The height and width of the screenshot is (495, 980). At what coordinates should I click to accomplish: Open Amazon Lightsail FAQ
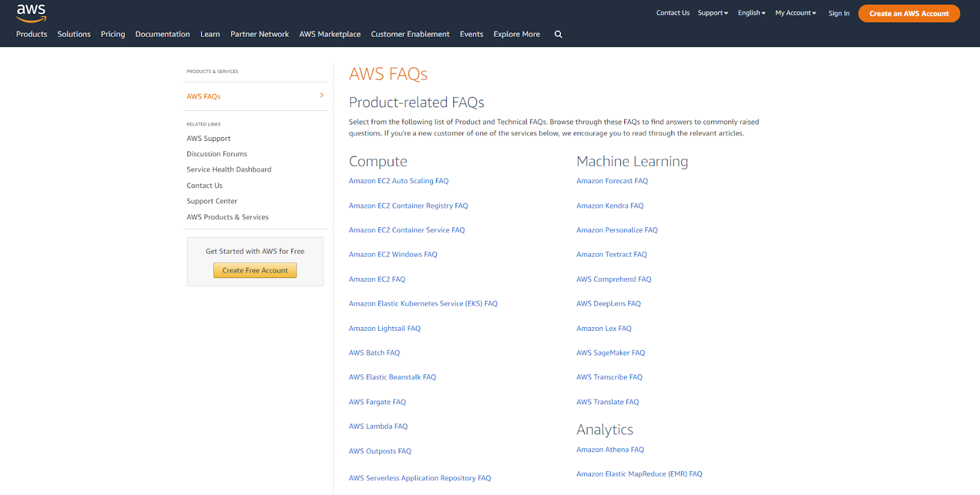pyautogui.click(x=385, y=328)
